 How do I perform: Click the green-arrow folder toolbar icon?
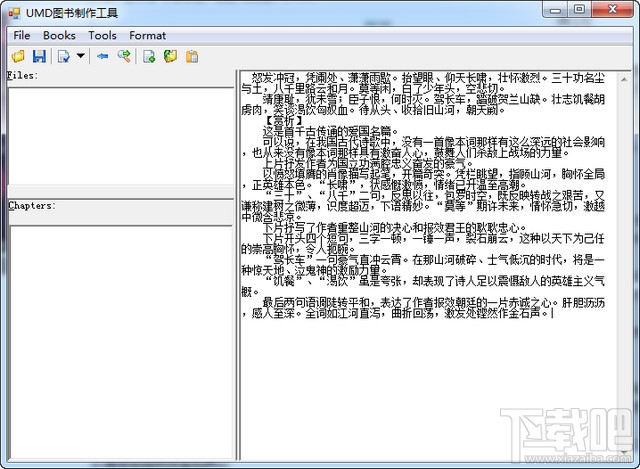(x=171, y=56)
